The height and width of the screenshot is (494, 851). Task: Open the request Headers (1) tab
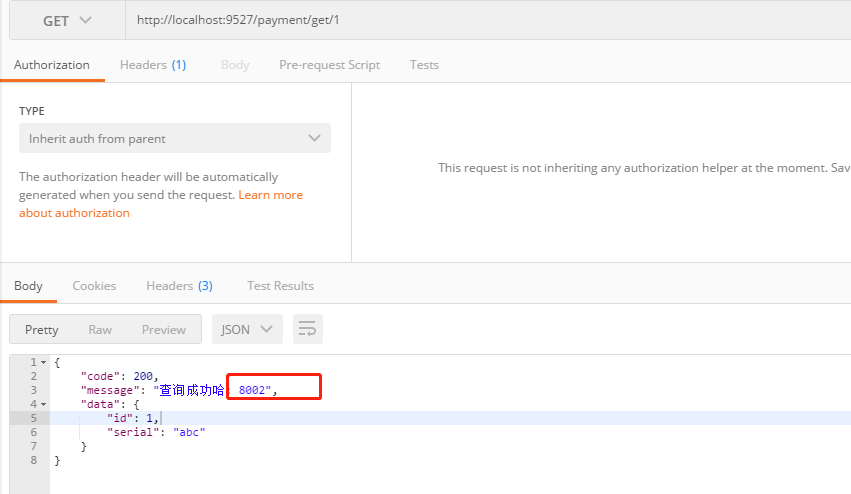[x=153, y=65]
